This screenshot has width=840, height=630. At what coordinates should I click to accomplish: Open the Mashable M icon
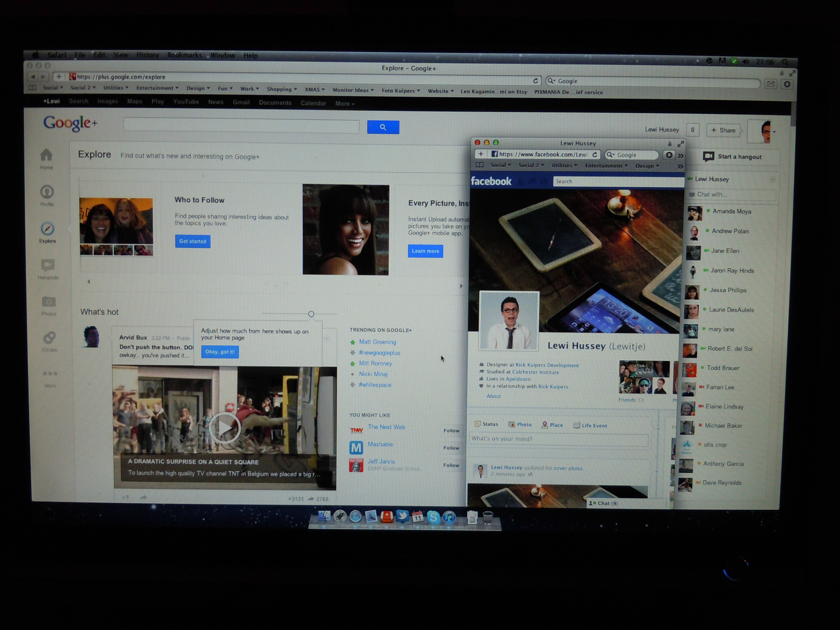356,447
